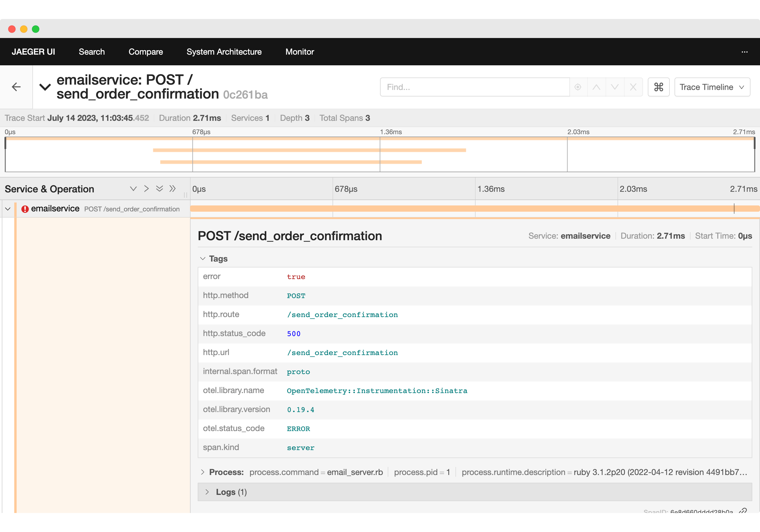This screenshot has width=760, height=532.
Task: Click the keyboard shortcut icon in toolbar
Action: (x=658, y=87)
